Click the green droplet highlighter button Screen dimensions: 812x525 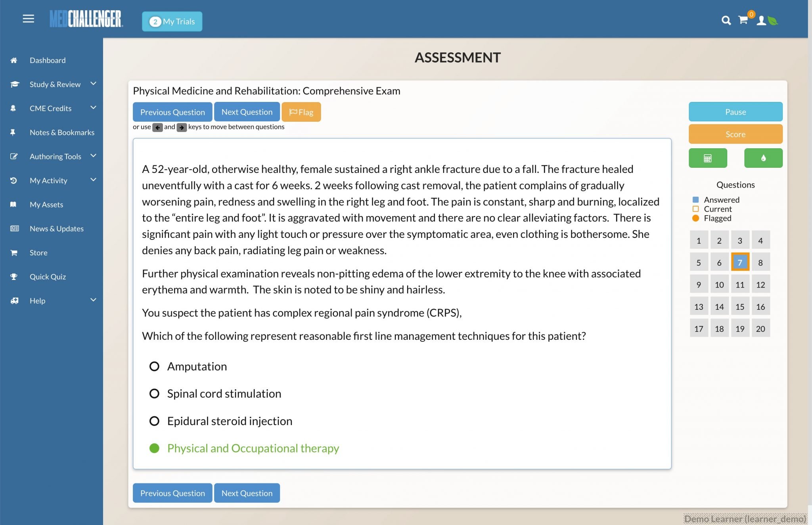[x=763, y=158]
